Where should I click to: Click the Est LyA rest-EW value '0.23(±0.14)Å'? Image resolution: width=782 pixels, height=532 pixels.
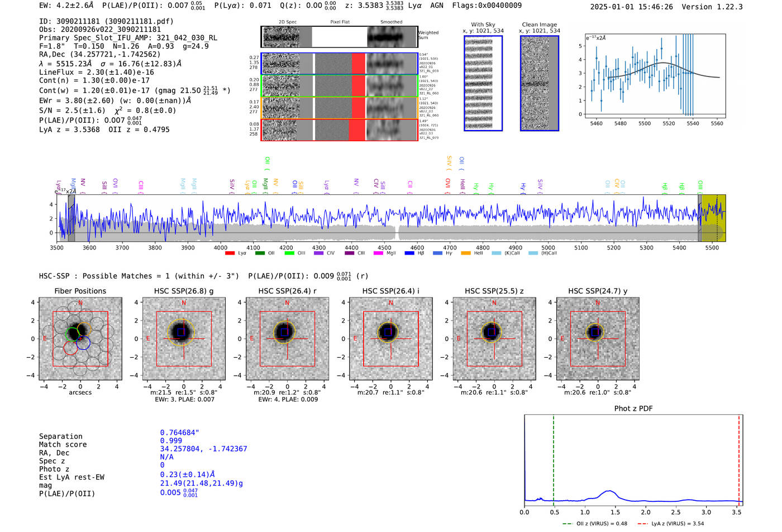coord(188,475)
